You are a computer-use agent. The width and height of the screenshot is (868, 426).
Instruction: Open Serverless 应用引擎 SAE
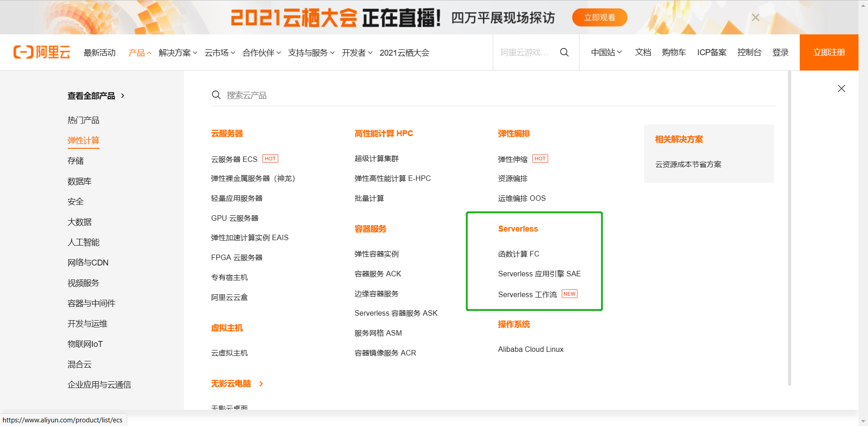[x=539, y=274]
